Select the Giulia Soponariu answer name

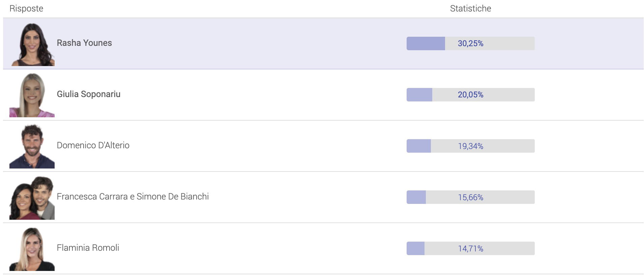point(88,94)
